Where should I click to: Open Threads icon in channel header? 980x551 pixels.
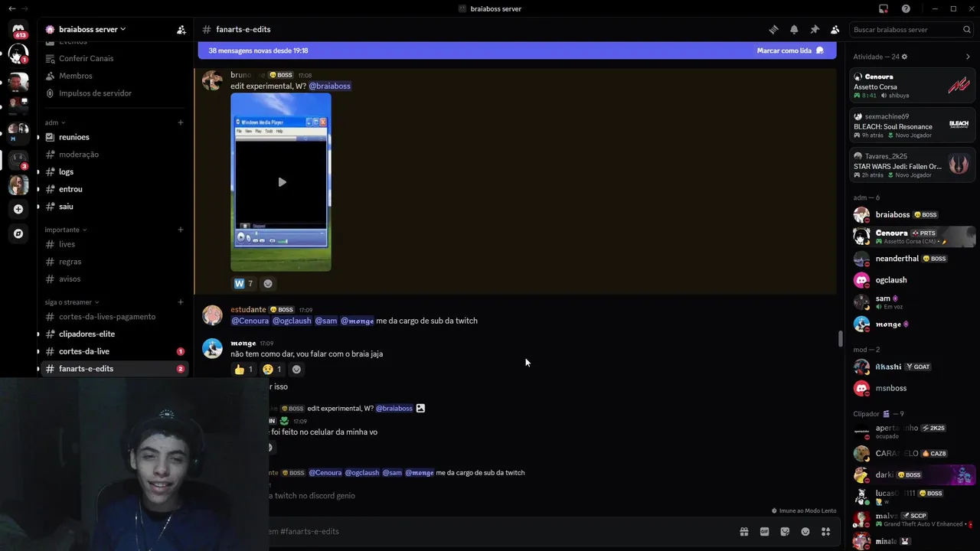tap(773, 30)
